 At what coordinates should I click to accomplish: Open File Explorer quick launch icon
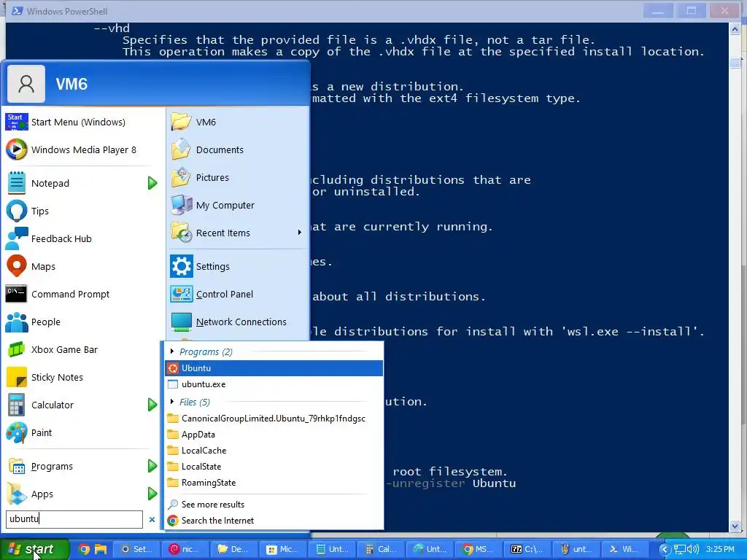point(101,550)
